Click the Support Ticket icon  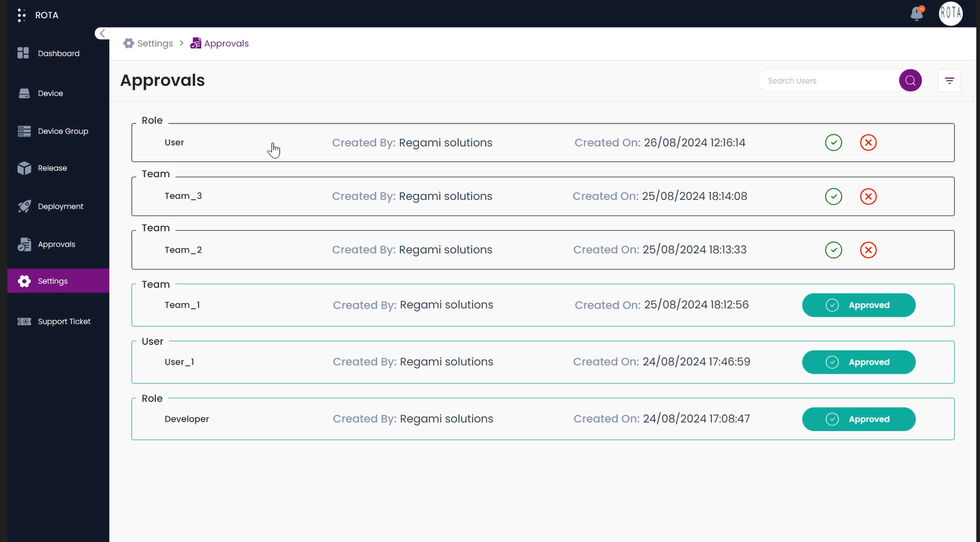pos(24,322)
